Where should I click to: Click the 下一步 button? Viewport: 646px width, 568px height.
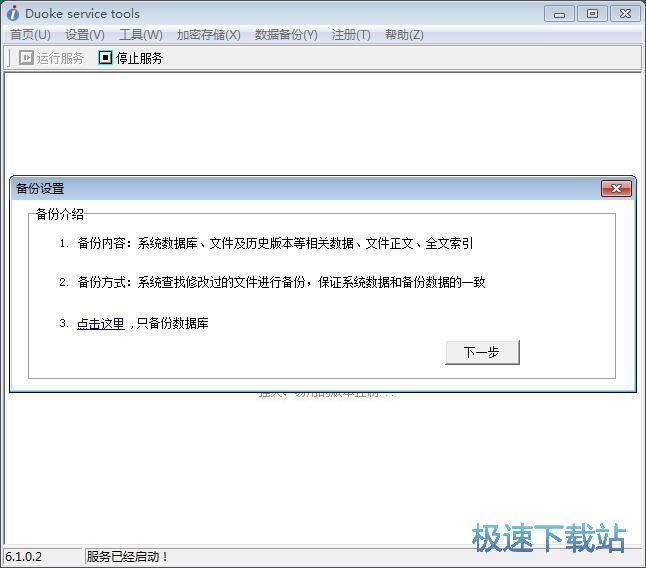coord(482,353)
